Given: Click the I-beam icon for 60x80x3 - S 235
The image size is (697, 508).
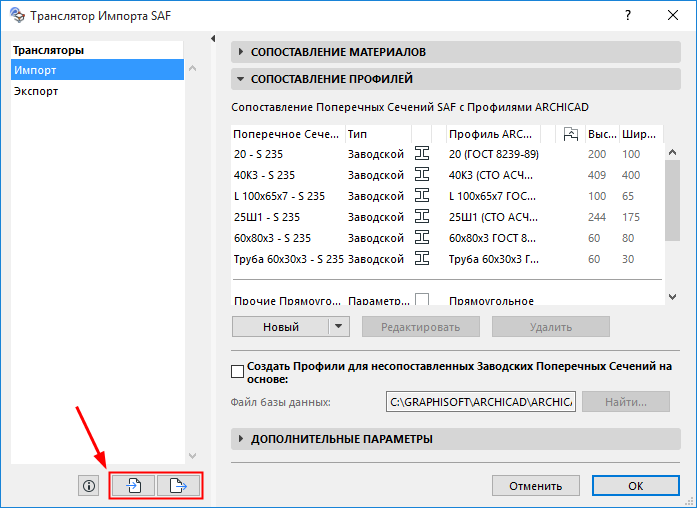Looking at the screenshot, I should point(422,238).
